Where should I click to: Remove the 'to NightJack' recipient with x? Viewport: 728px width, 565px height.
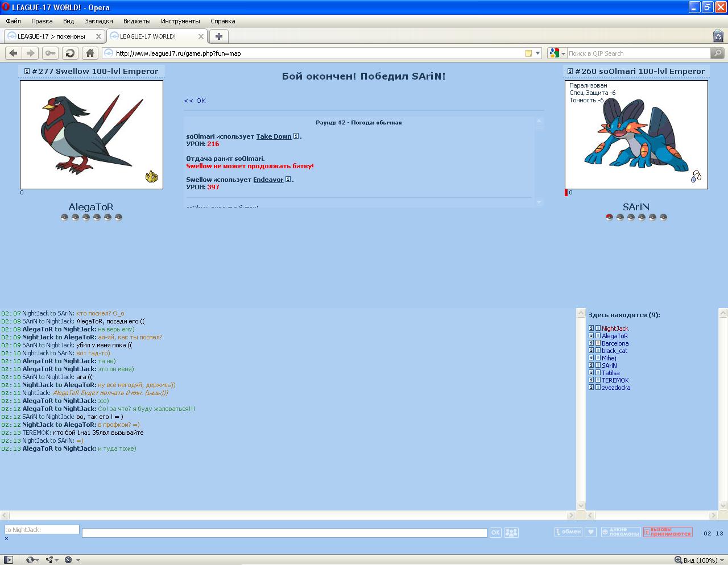7,538
